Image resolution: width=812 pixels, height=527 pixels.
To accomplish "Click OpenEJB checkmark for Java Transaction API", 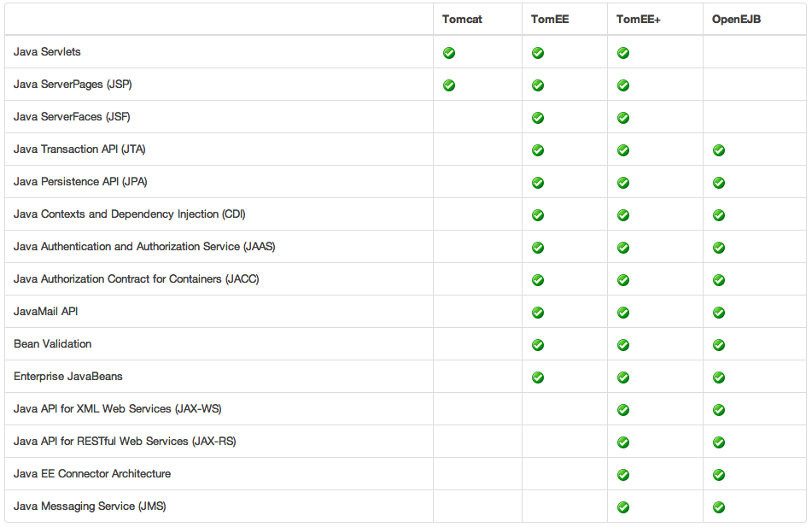I will click(x=719, y=150).
